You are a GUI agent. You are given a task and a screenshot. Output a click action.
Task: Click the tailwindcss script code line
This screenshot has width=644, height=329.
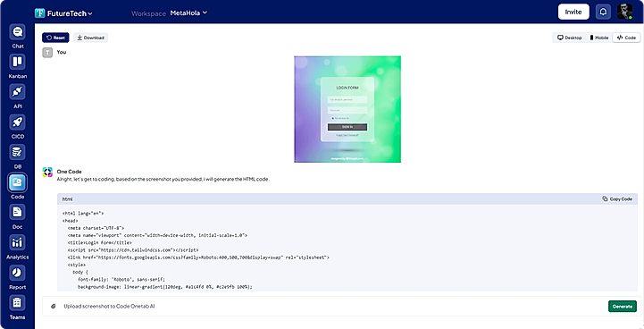(x=133, y=250)
